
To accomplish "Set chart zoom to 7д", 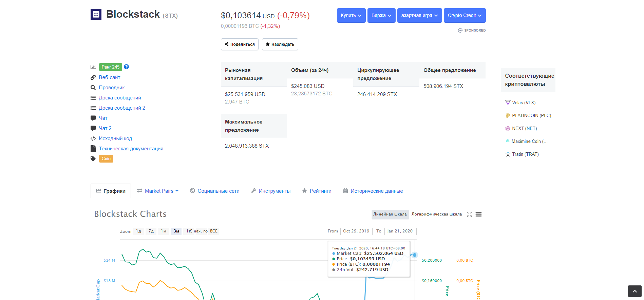I will click(x=151, y=231).
